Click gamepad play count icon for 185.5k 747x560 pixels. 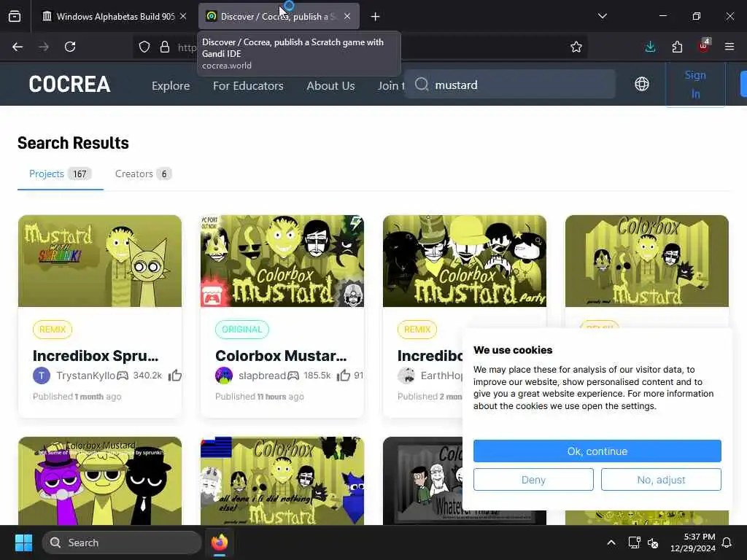pyautogui.click(x=293, y=376)
